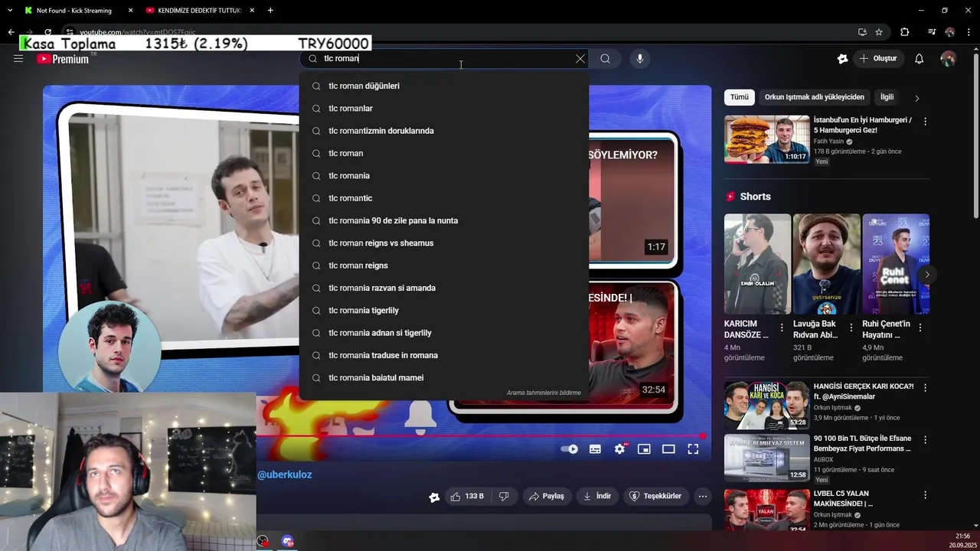Click next arrow on Shorts shelf
This screenshot has height=551, width=980.
click(926, 274)
